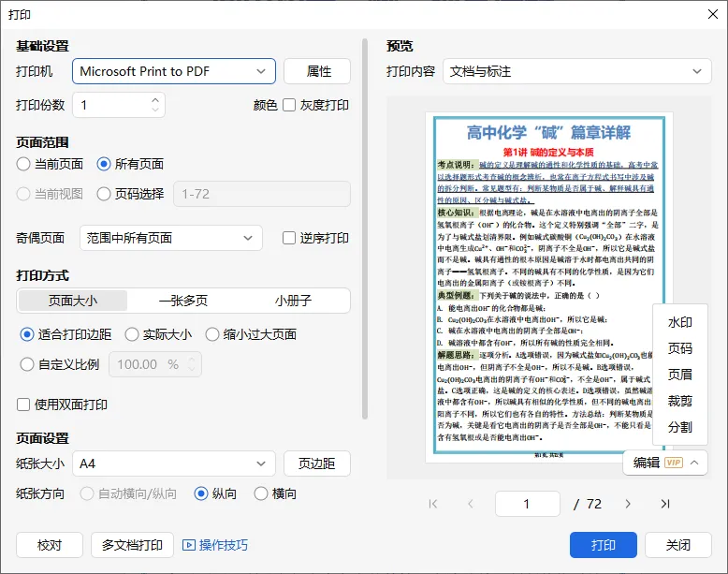Go to the previous preview page
This screenshot has width=728, height=574.
tap(471, 504)
